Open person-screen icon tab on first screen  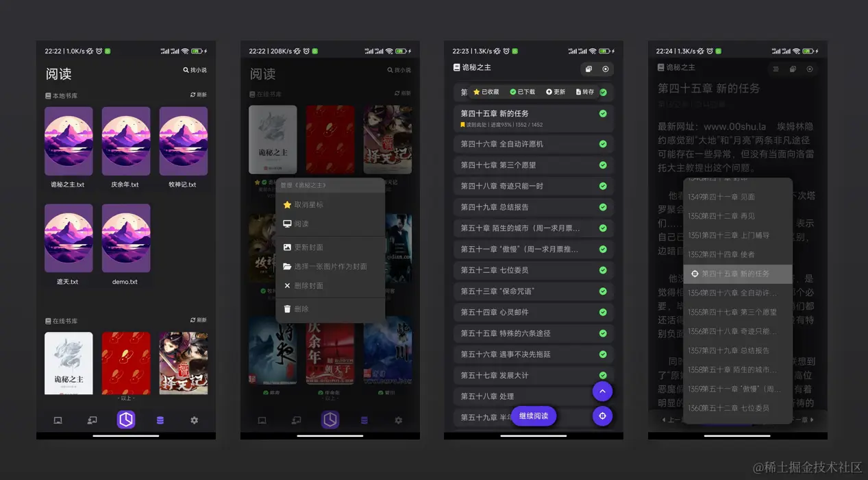[92, 420]
